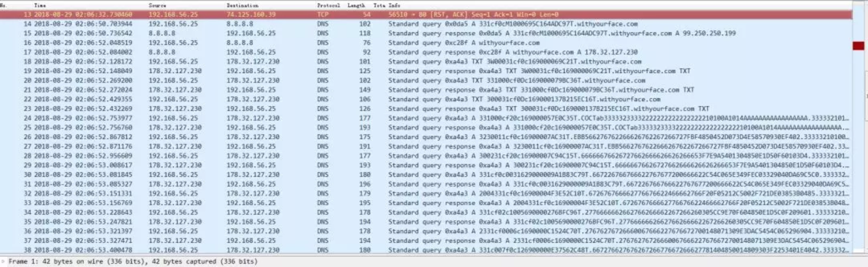Select packet 17 response A 178.32.127.230
This screenshot has height=267, width=868.
click(426, 52)
